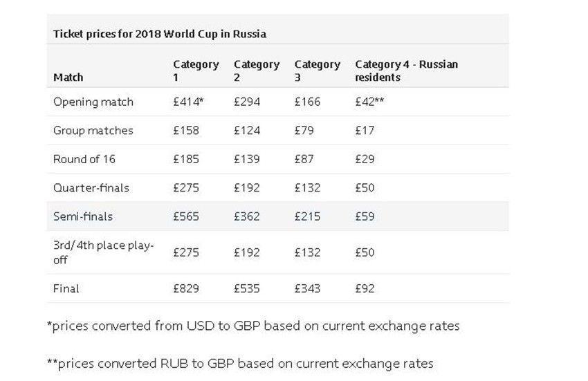Click the £17 group matches price
Image resolution: width=588 pixels, height=381 pixels.
[365, 131]
